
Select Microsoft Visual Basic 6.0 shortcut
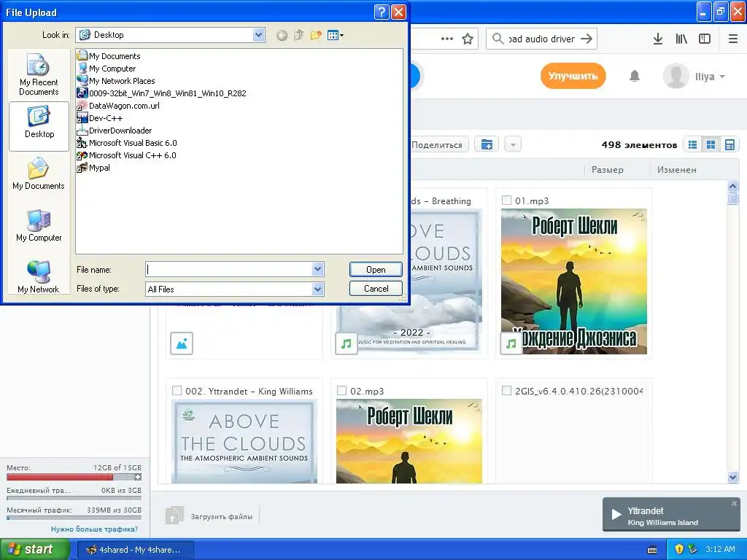127,143
